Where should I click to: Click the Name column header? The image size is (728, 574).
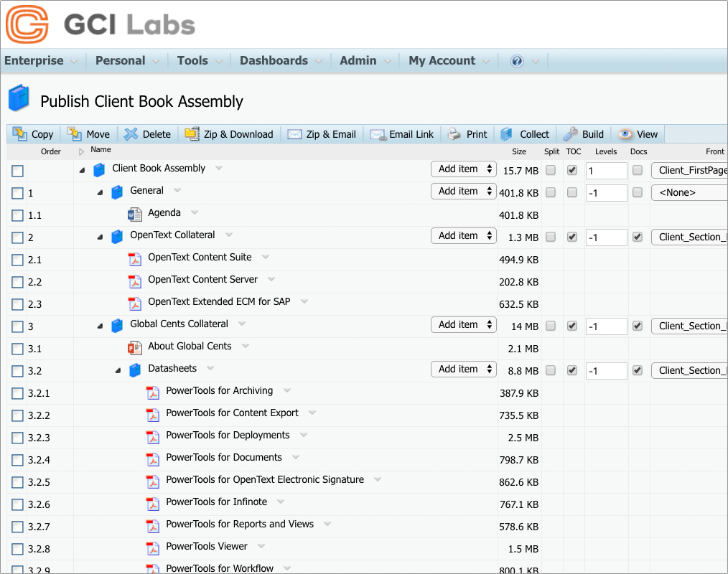pos(101,149)
